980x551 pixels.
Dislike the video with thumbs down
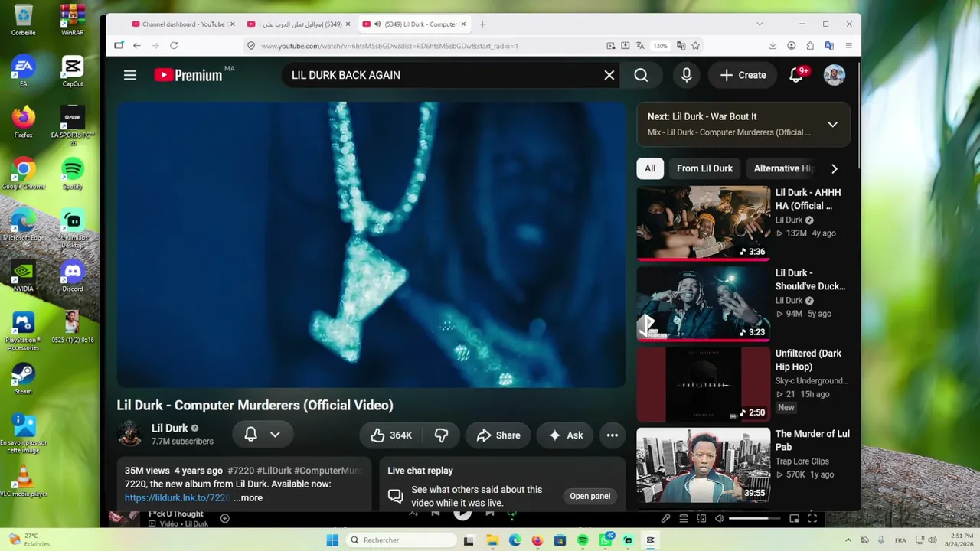point(441,435)
